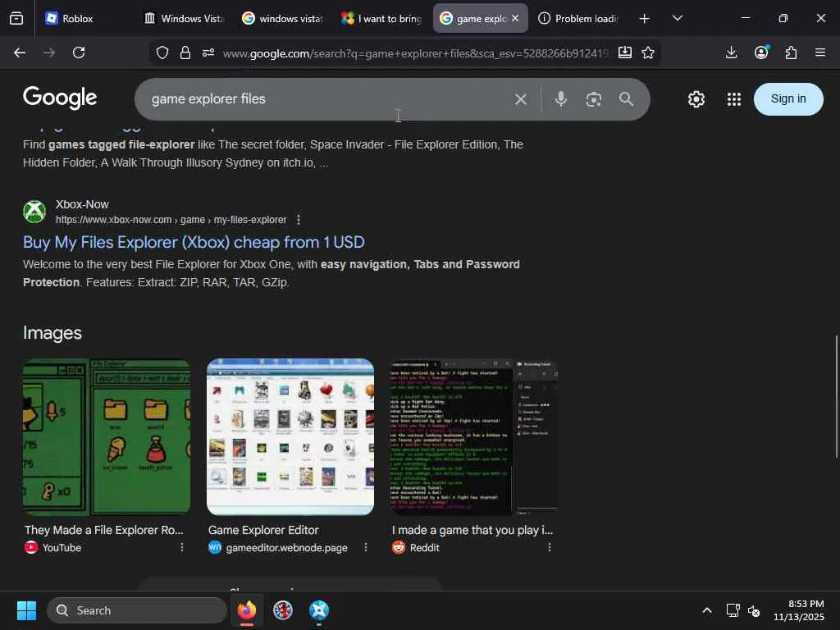List all open tabs dropdown
Viewport: 840px width, 630px height.
pos(677,19)
